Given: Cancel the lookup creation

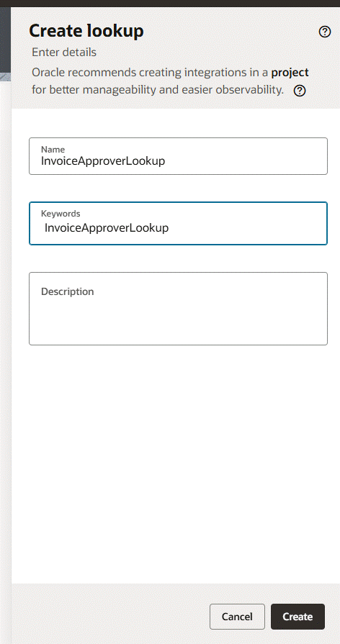Looking at the screenshot, I should [x=237, y=617].
